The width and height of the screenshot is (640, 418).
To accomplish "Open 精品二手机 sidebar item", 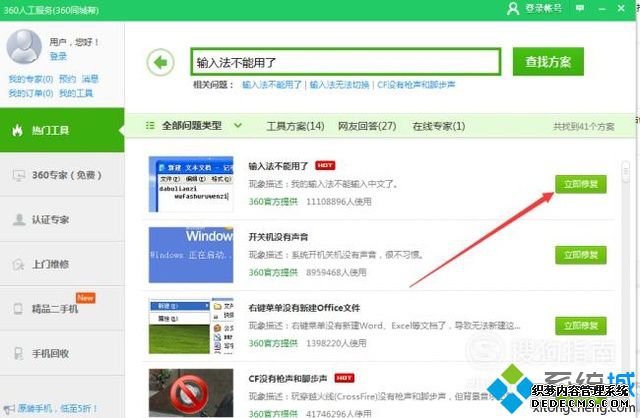I will [62, 309].
